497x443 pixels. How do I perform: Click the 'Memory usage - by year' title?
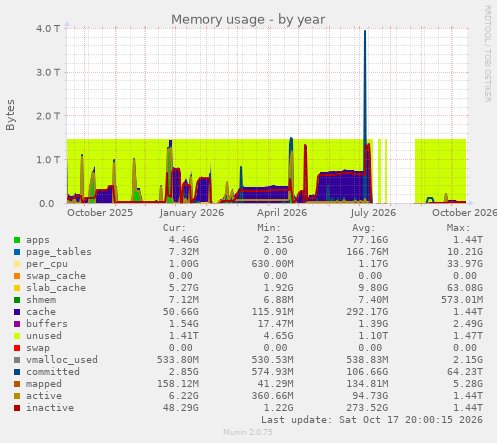click(248, 20)
